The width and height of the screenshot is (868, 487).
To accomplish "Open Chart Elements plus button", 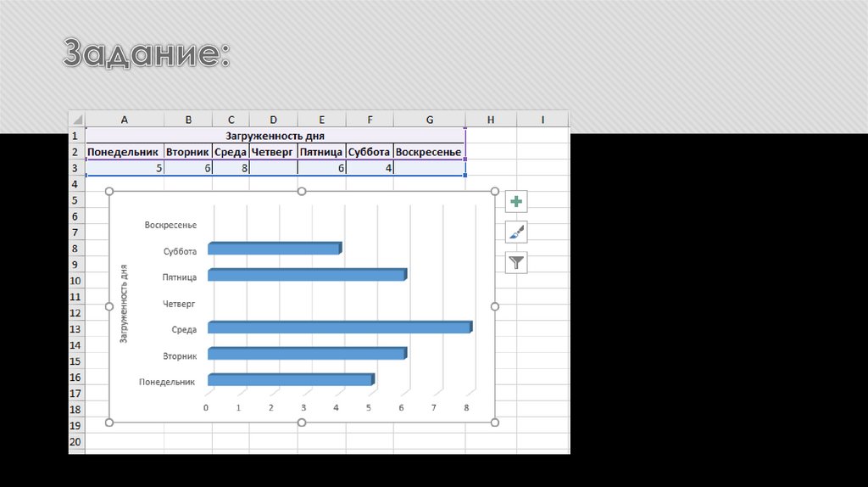I will click(x=516, y=202).
